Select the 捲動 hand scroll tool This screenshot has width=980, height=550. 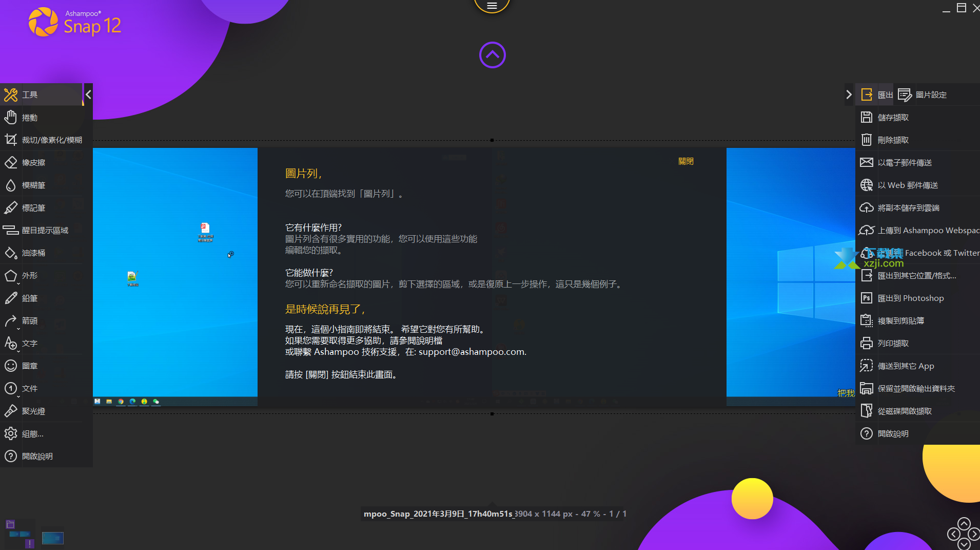[x=41, y=118]
